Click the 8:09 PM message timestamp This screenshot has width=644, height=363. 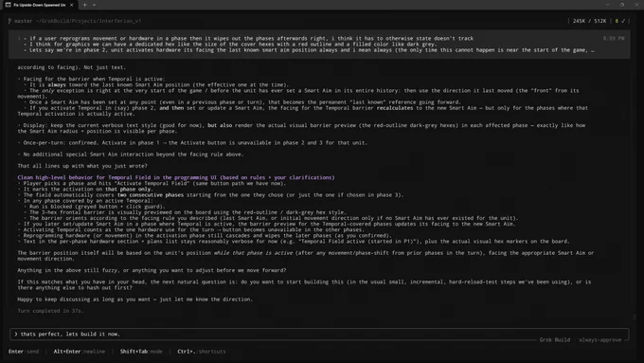point(614,38)
